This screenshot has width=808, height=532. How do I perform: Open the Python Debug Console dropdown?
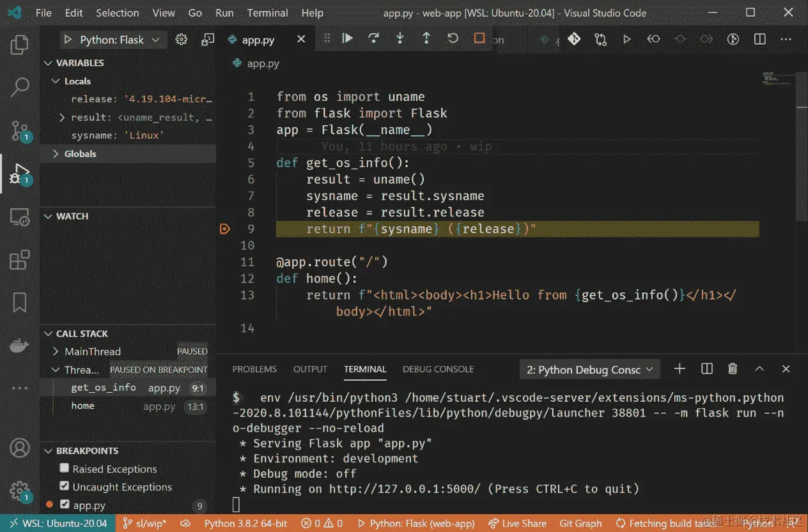coord(589,369)
